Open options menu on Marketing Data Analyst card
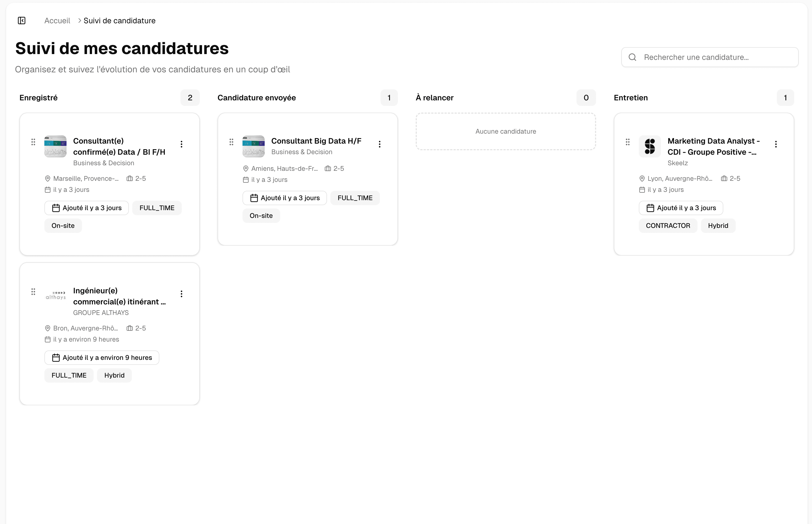 coord(776,144)
